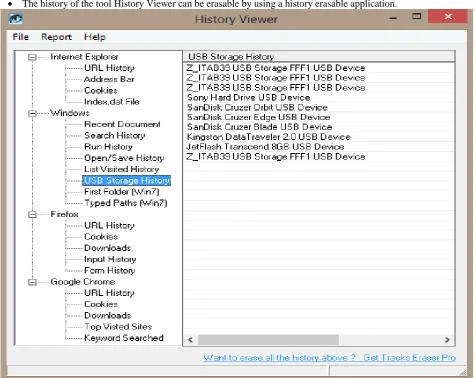
Task: Click the History Viewer eye app icon
Action: pos(16,18)
